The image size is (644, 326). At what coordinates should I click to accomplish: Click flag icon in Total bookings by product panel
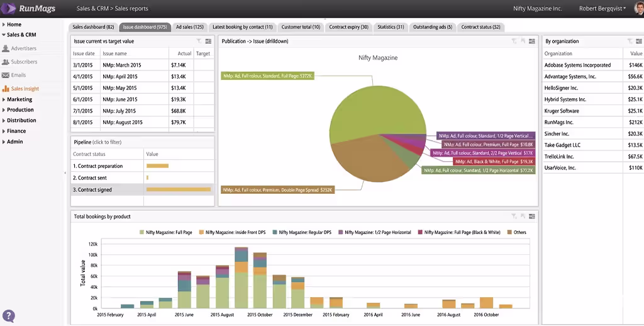tap(523, 216)
